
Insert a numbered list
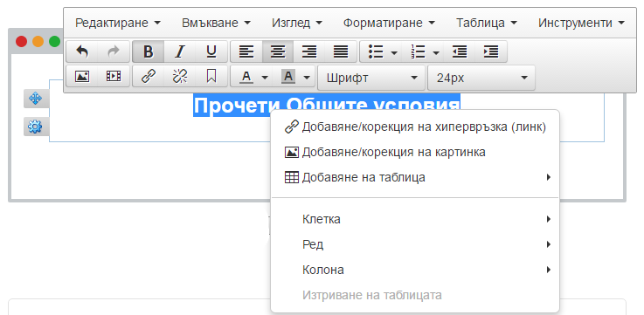coord(418,51)
